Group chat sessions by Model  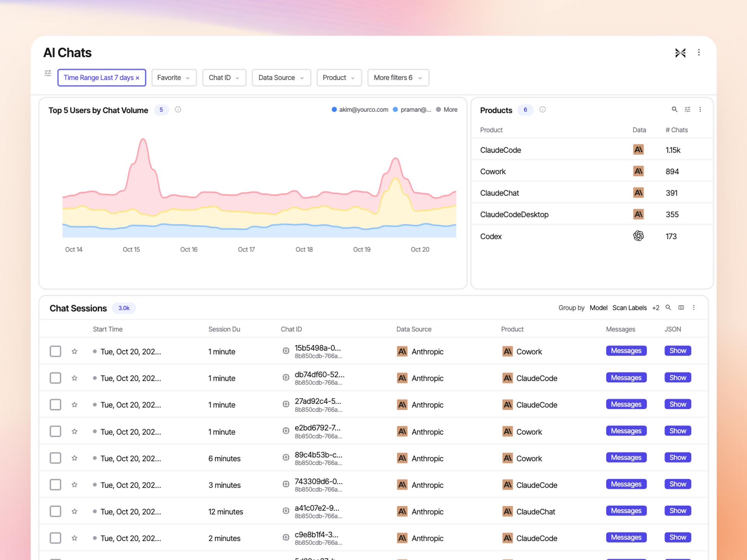click(x=598, y=308)
